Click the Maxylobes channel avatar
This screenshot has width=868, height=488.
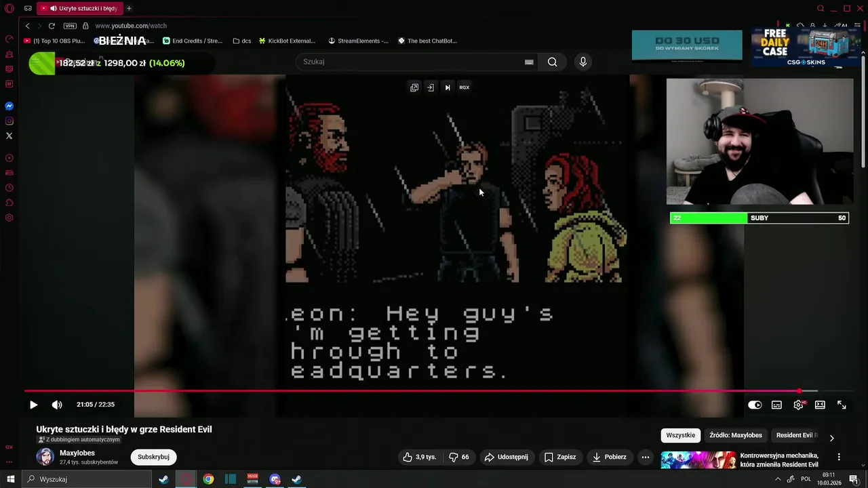click(x=45, y=457)
